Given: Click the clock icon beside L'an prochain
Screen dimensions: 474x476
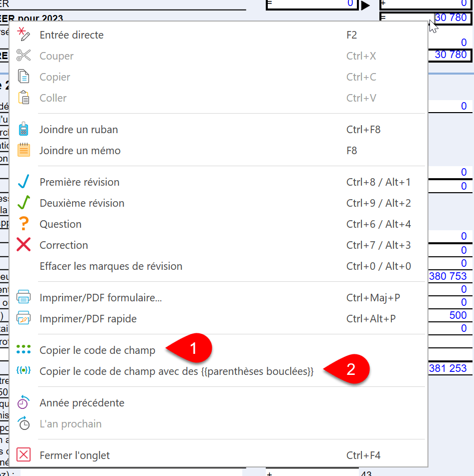Looking at the screenshot, I should (x=24, y=423).
